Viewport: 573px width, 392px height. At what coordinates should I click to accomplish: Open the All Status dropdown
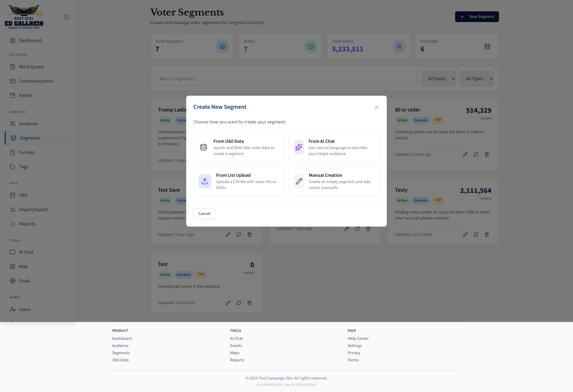438,79
